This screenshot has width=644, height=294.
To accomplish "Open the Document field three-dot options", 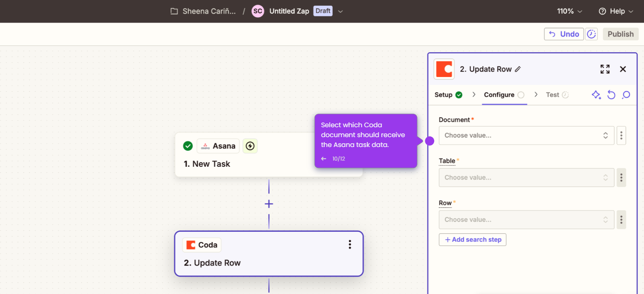I will coord(621,135).
